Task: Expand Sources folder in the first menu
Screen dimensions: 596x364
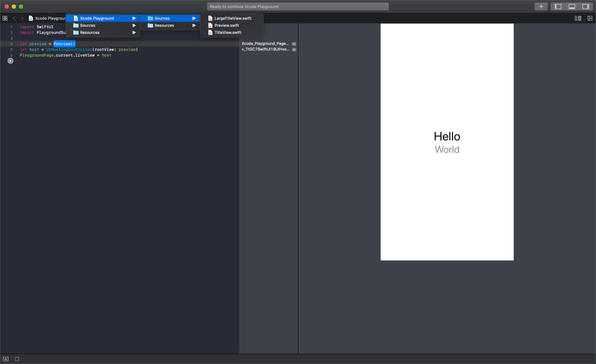Action: point(103,25)
